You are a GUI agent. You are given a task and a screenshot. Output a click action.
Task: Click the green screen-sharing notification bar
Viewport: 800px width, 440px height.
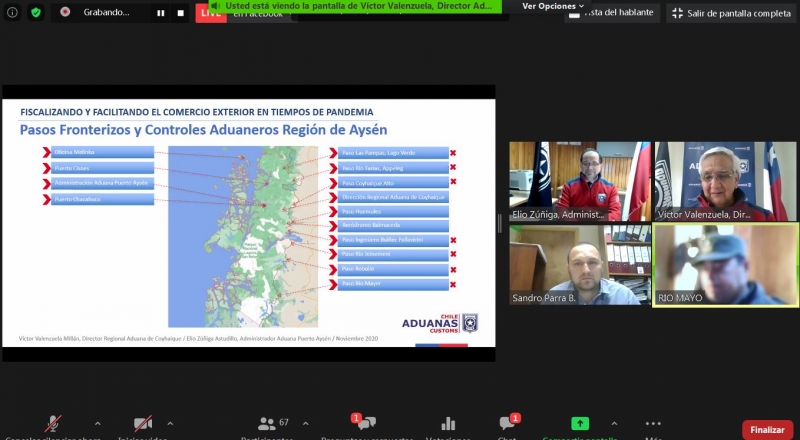355,6
